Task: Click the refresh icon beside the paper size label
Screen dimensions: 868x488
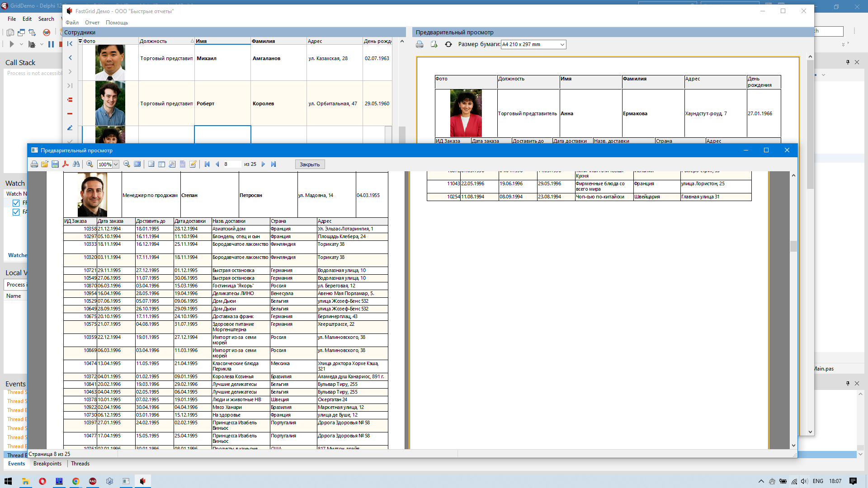Action: click(x=448, y=44)
